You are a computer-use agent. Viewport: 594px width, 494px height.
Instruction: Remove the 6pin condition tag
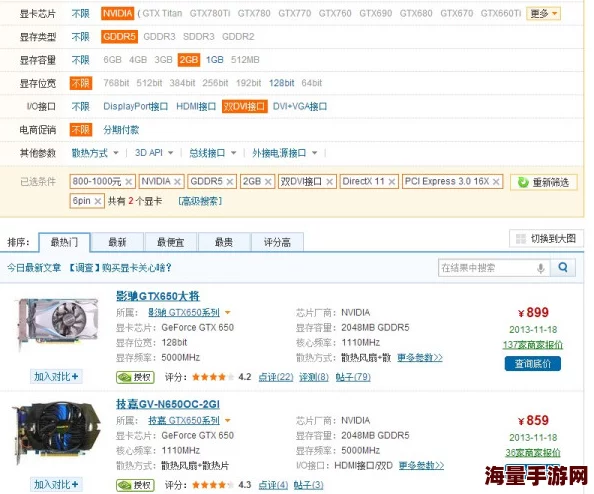pos(98,201)
